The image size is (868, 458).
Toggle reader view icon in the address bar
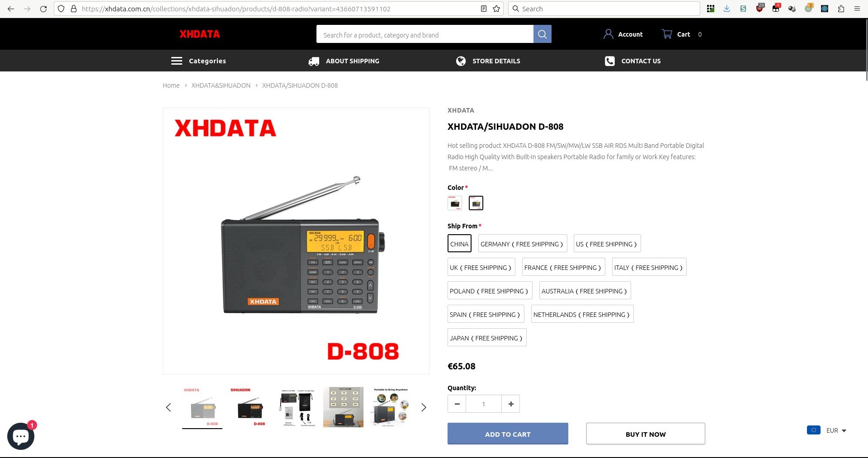[483, 9]
